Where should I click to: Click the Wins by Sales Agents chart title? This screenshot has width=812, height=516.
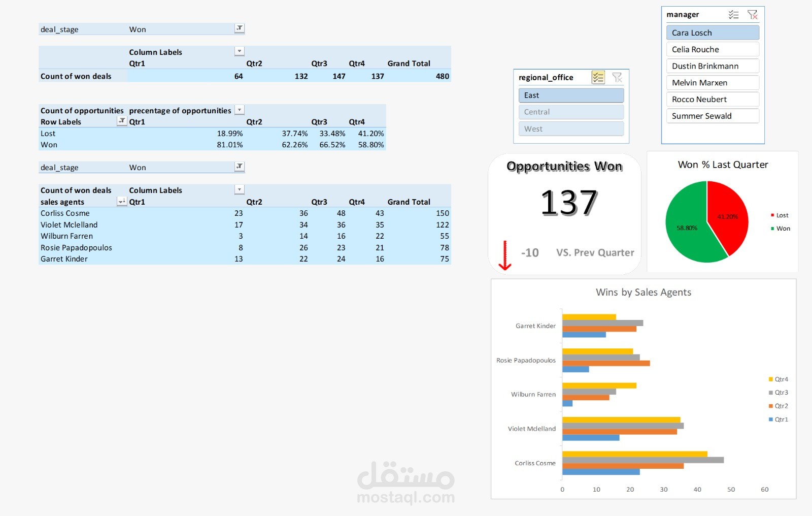coord(644,292)
